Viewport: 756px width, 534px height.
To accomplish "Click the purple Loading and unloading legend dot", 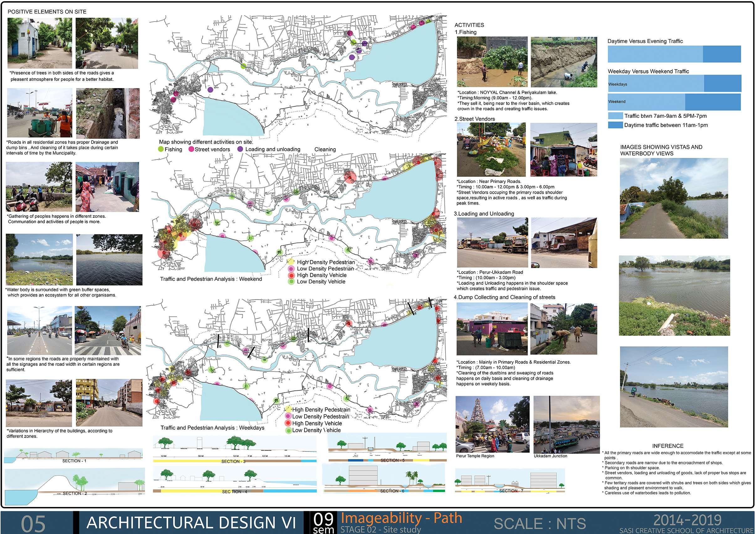I will point(240,149).
